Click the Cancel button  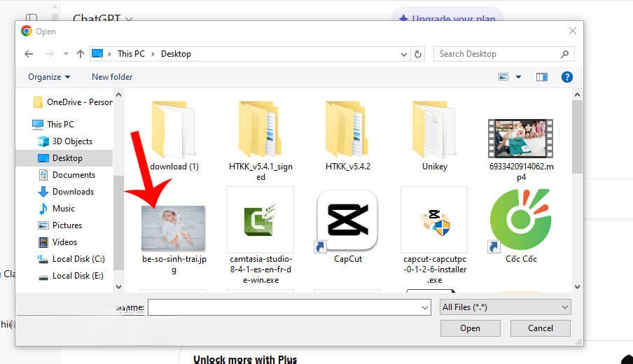click(541, 328)
